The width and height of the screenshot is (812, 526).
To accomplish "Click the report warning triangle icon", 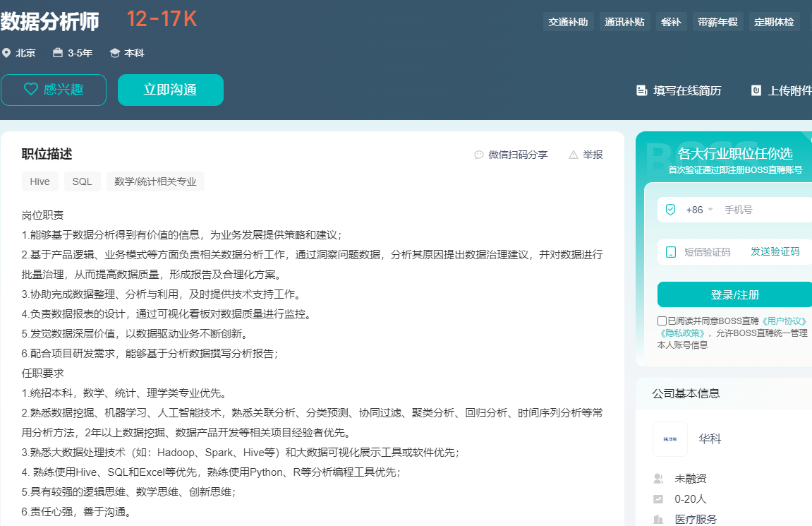I will pyautogui.click(x=574, y=155).
